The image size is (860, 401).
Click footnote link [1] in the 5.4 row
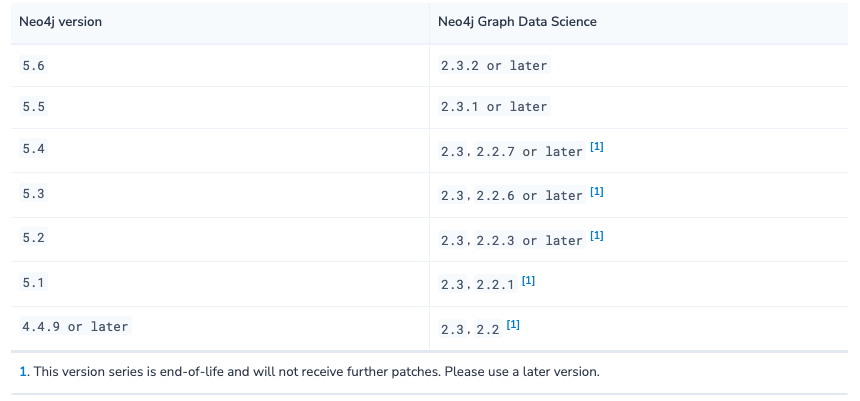tap(597, 147)
